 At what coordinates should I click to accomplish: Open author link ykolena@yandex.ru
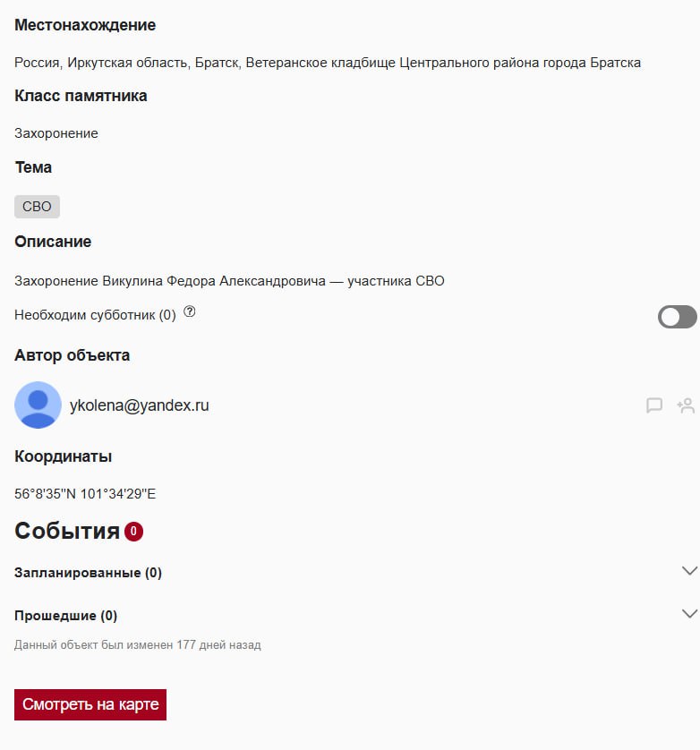(140, 405)
